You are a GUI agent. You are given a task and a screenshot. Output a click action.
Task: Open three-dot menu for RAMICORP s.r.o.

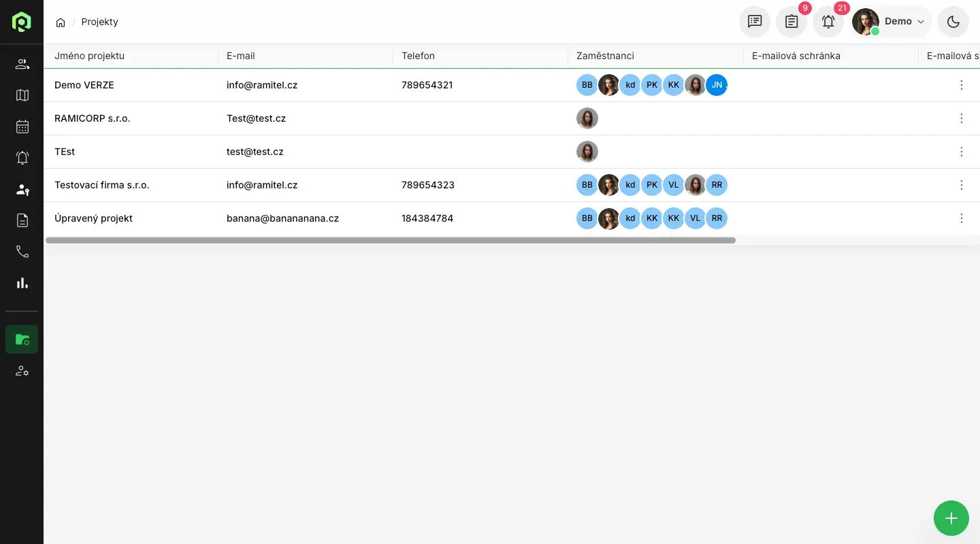tap(962, 118)
